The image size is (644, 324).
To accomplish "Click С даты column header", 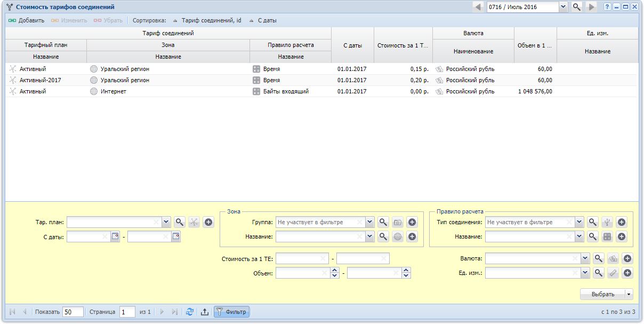I will click(x=352, y=45).
